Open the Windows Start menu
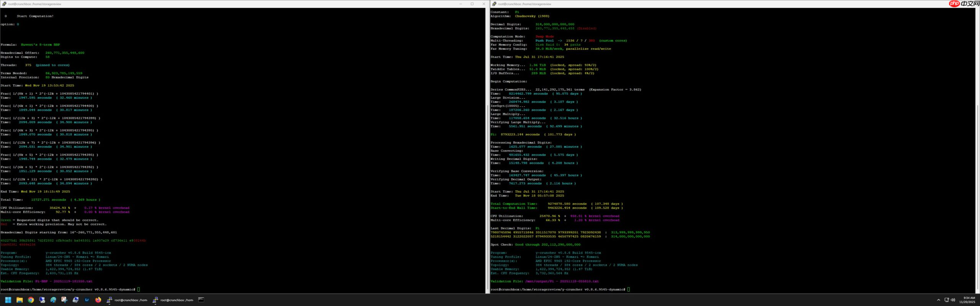980x306 pixels. pyautogui.click(x=8, y=300)
